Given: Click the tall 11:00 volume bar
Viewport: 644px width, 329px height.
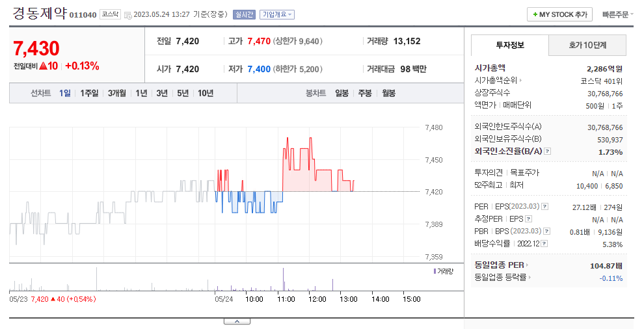Looking at the screenshot, I should tap(284, 280).
